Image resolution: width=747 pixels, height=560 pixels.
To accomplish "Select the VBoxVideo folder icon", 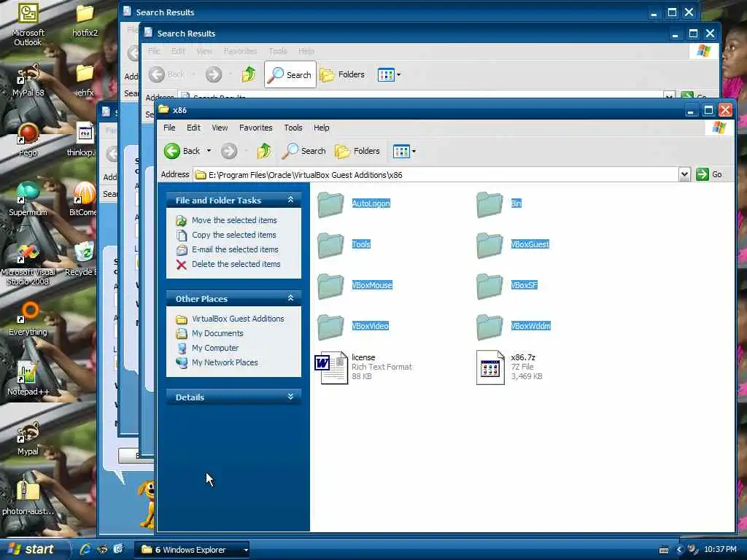I will [330, 327].
